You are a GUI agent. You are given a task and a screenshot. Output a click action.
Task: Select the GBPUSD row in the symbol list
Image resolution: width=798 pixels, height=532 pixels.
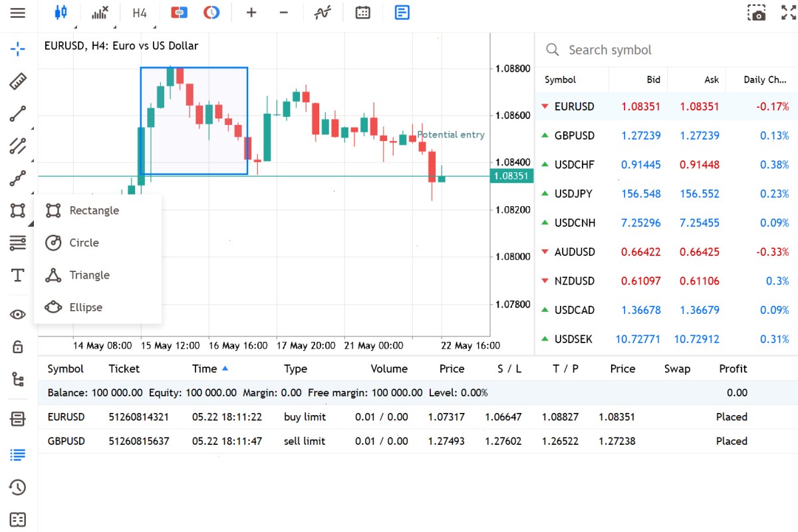click(x=666, y=136)
